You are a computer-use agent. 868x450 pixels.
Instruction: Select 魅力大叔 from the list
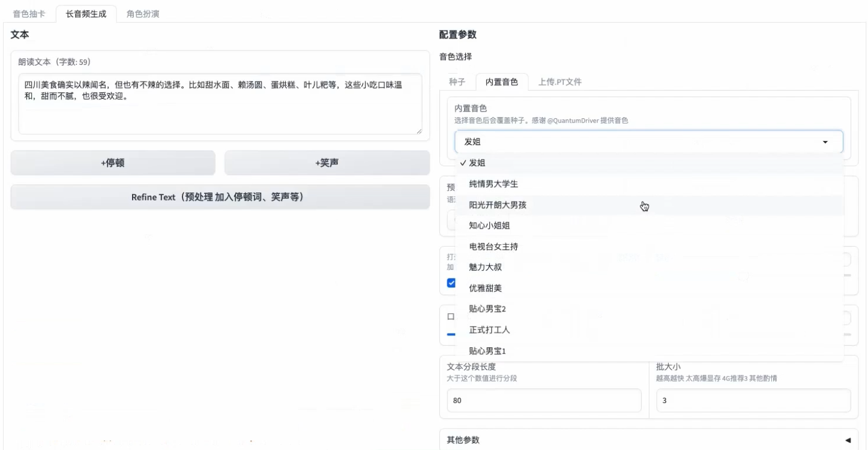click(485, 268)
